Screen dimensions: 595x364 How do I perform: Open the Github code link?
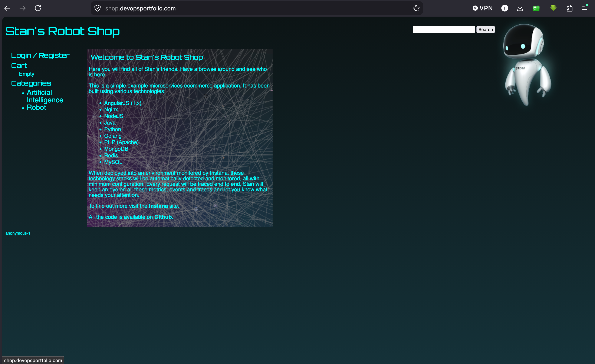coord(163,217)
